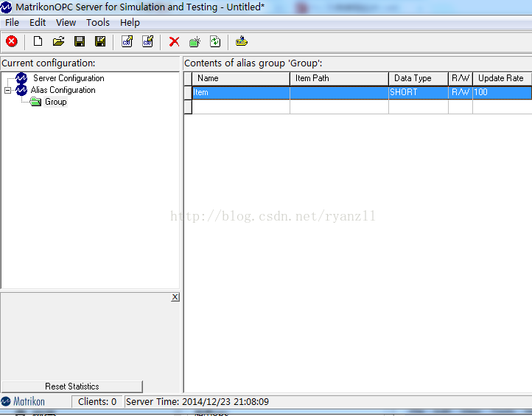Screen dimensions: 532x416
Task: Collapse the Alias Configuration tree node
Action: click(x=7, y=90)
